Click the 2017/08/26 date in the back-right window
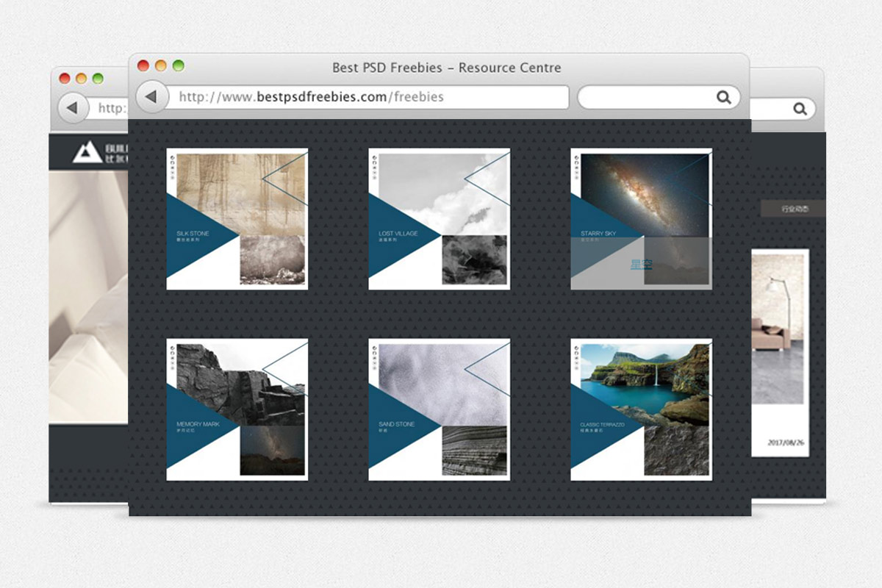This screenshot has width=882, height=588. [784, 442]
